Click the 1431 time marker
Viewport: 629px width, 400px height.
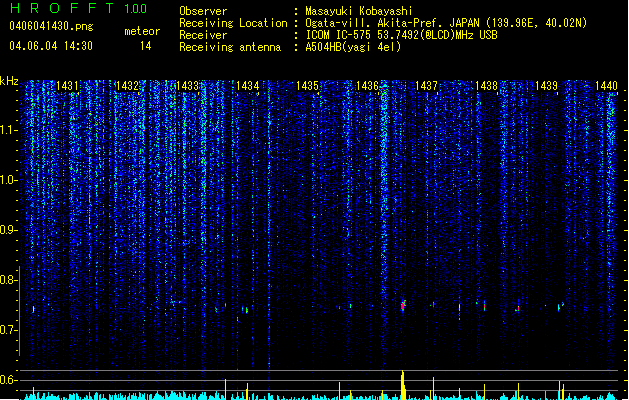pos(67,86)
